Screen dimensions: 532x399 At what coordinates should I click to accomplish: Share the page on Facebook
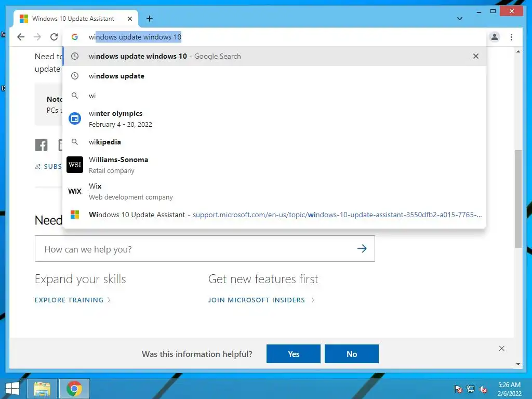click(x=42, y=145)
